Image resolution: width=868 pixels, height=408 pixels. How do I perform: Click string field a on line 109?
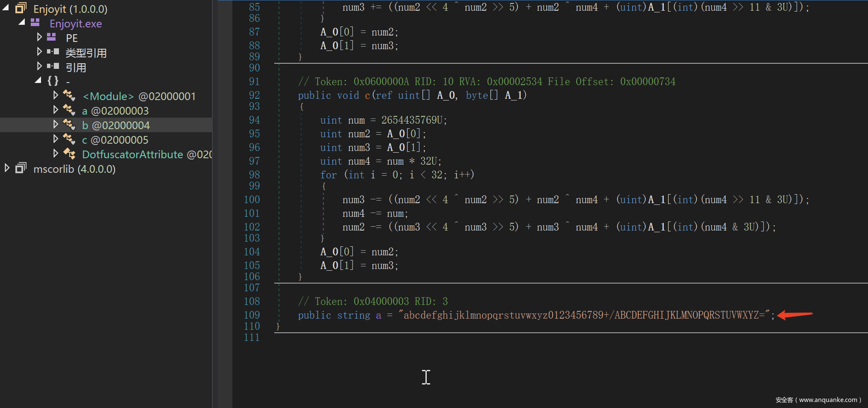[378, 315]
